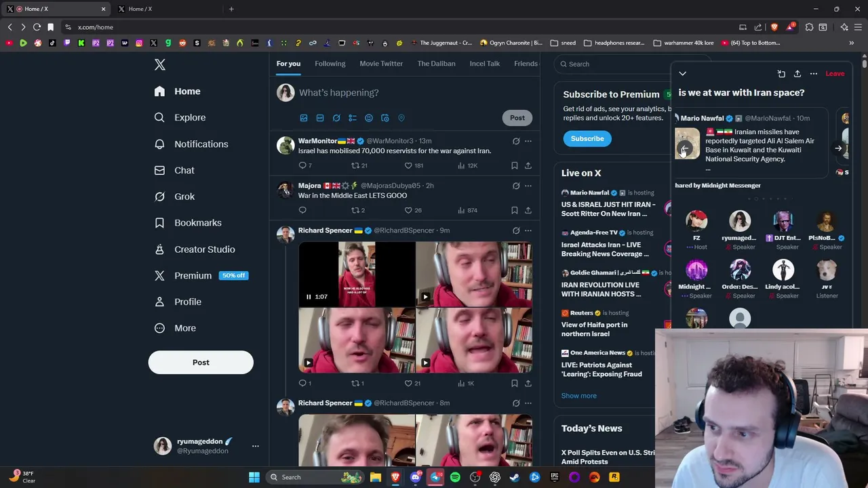The image size is (868, 488).
Task: Open Windows Start menu
Action: pyautogui.click(x=254, y=477)
